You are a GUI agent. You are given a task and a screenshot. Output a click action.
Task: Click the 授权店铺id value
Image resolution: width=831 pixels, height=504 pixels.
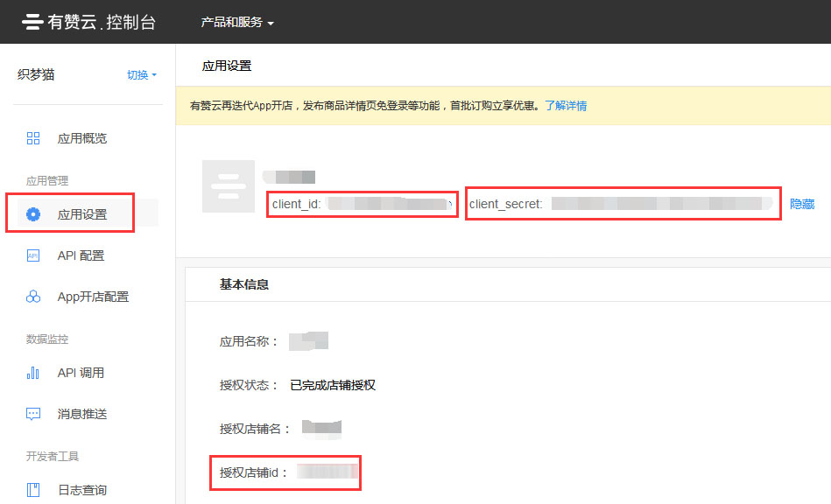pos(326,473)
